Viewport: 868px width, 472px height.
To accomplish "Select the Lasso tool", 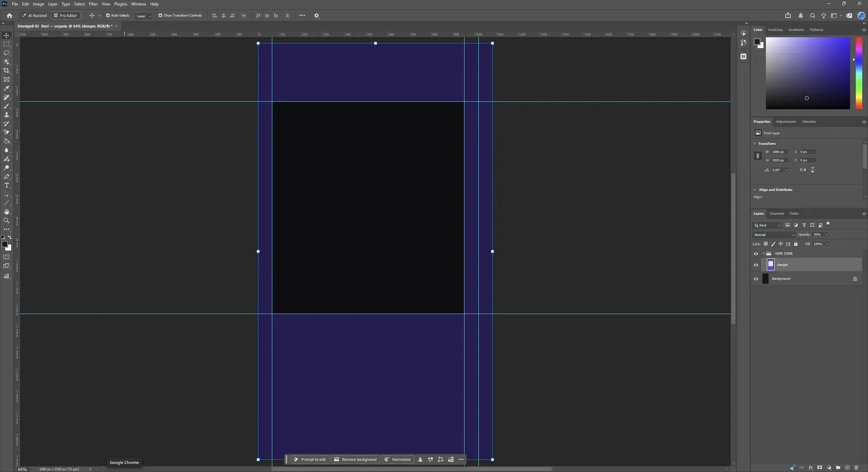I will (x=7, y=53).
